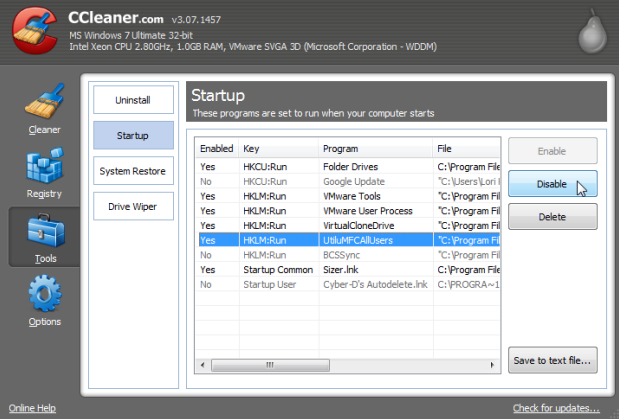Sort by the Program column header
The height and width of the screenshot is (419, 619).
coord(375,148)
